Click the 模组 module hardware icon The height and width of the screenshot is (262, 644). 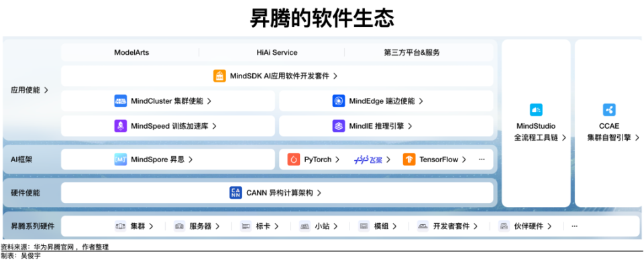(364, 226)
